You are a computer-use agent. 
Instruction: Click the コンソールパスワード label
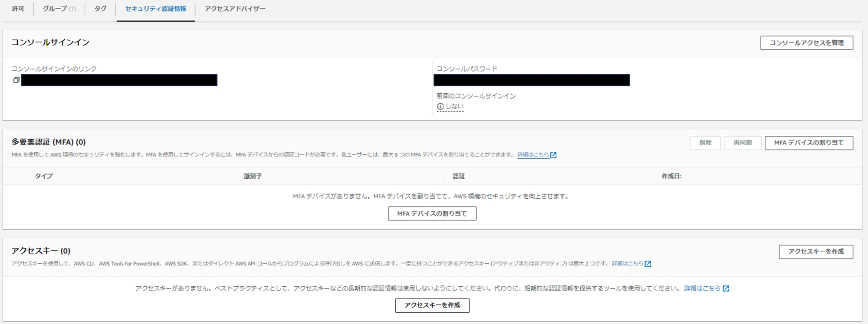[467, 69]
